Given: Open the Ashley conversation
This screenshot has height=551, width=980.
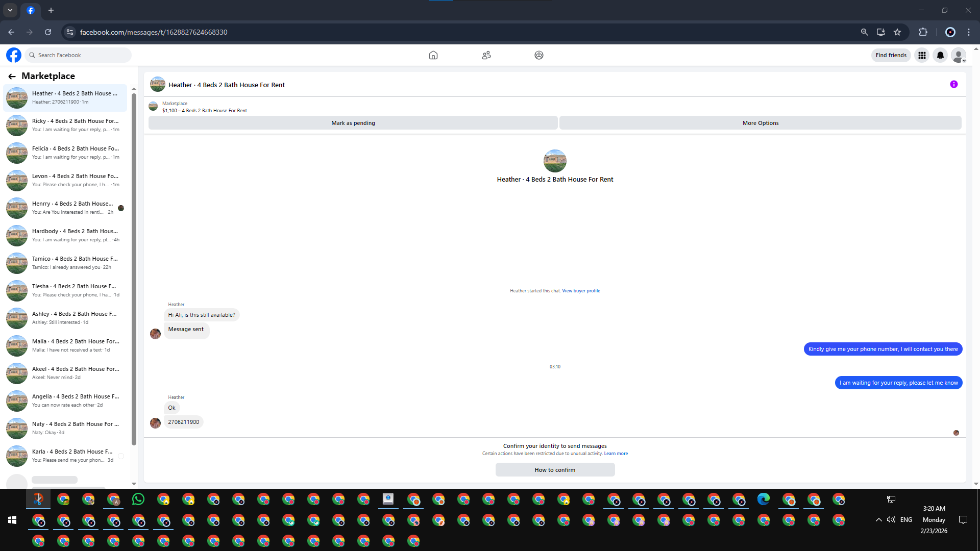Looking at the screenshot, I should (65, 318).
